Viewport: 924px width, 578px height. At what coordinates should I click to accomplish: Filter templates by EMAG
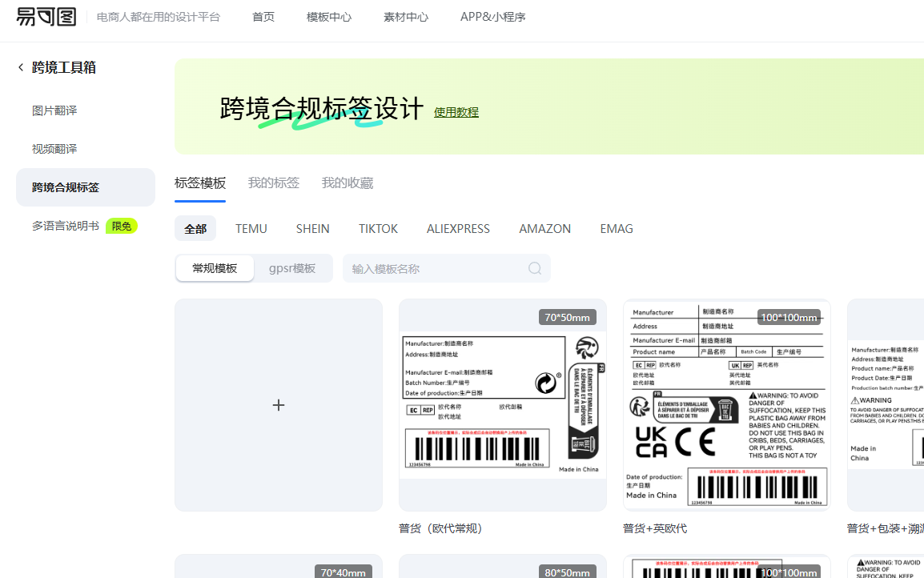tap(617, 229)
